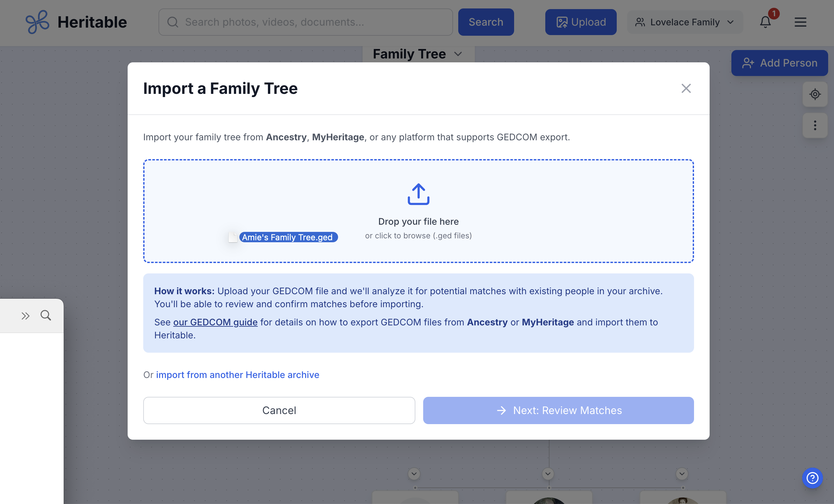The image size is (834, 504).
Task: Click the search icon in the side panel
Action: click(x=46, y=315)
